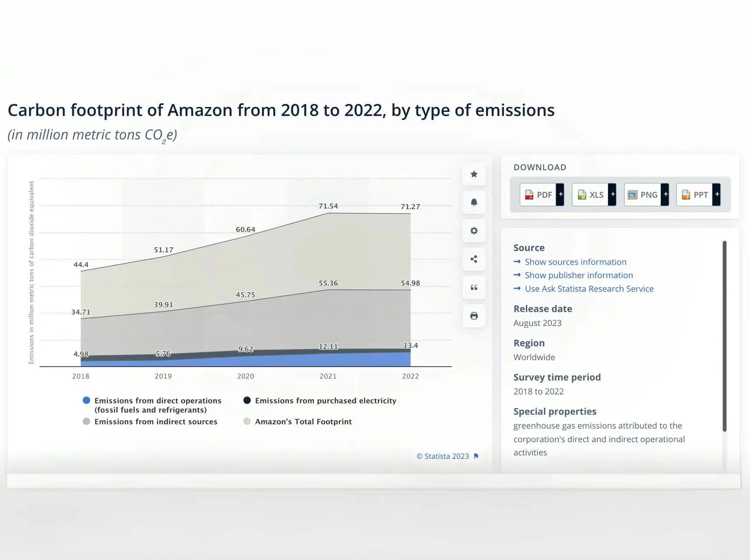Click the star favorite icon
The height and width of the screenshot is (560, 750).
click(x=474, y=174)
